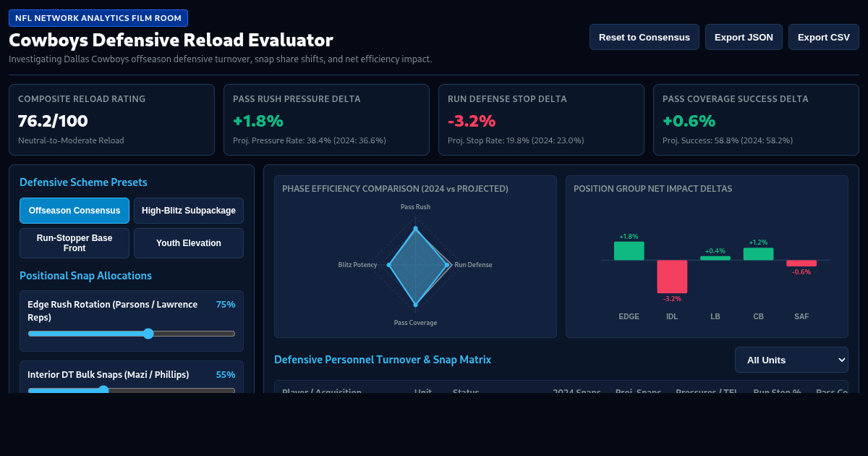Click Cowboys Defensive Reload Evaluator title
This screenshot has width=868, height=456.
[171, 40]
